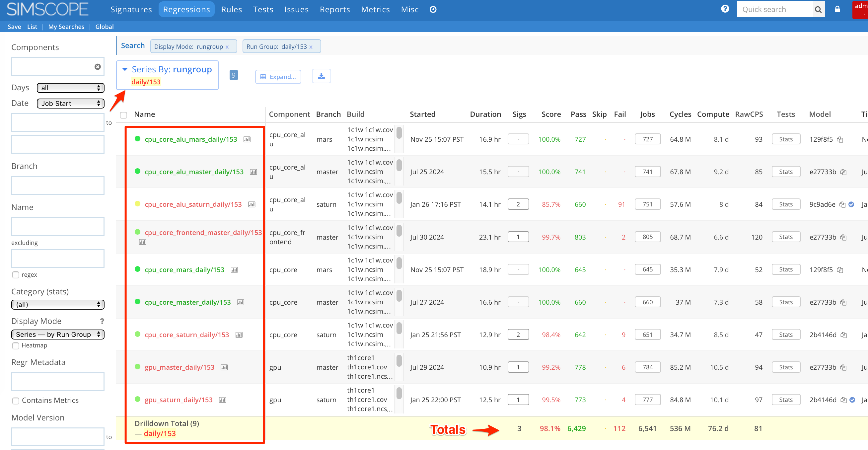Click the Score column header
The width and height of the screenshot is (868, 450).
coord(551,114)
